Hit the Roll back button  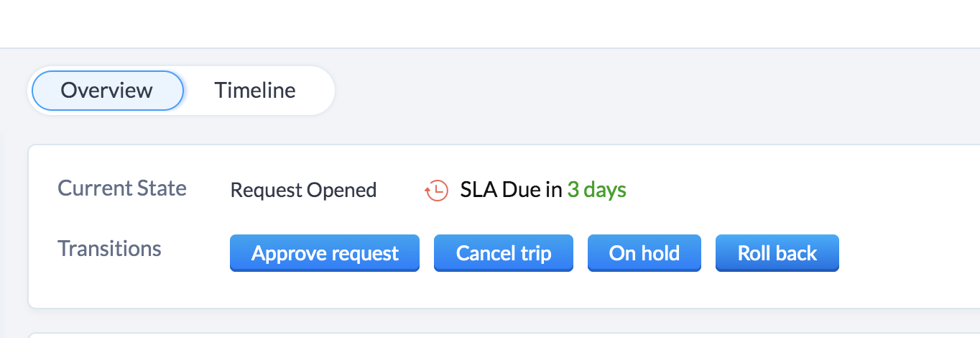[x=777, y=253]
